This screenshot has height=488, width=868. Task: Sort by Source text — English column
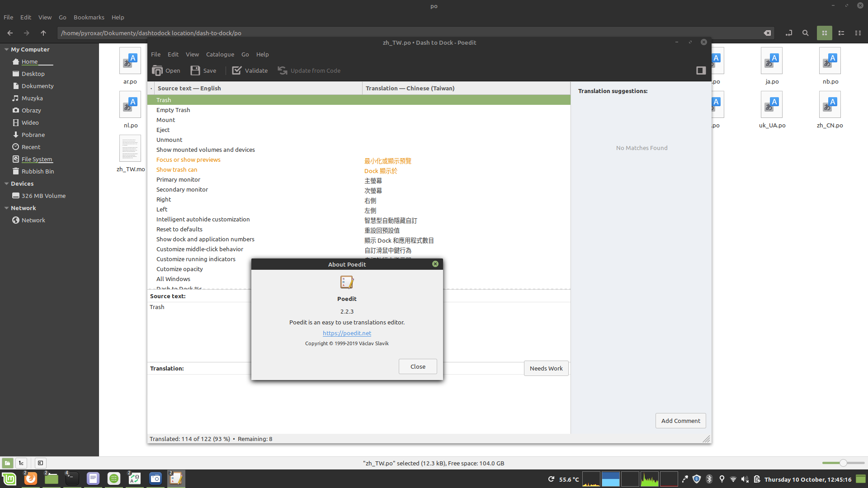[x=258, y=88]
